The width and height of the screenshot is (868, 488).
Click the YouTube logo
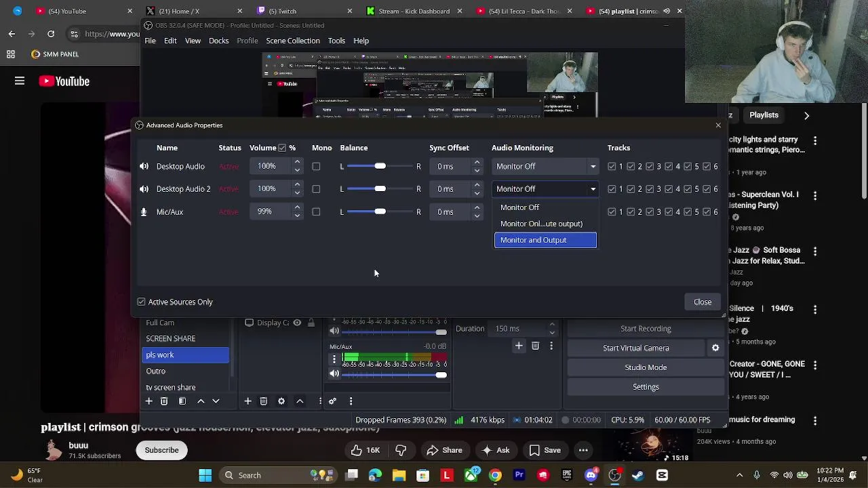[64, 81]
